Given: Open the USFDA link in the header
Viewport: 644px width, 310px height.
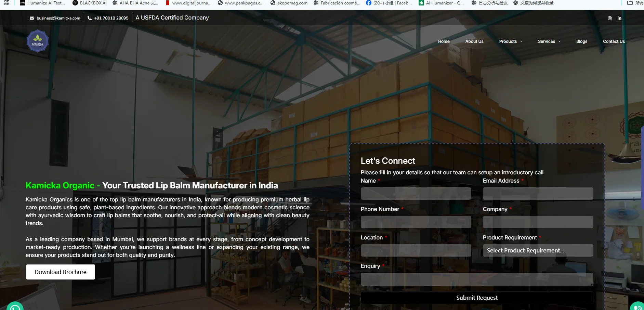Looking at the screenshot, I should [150, 17].
